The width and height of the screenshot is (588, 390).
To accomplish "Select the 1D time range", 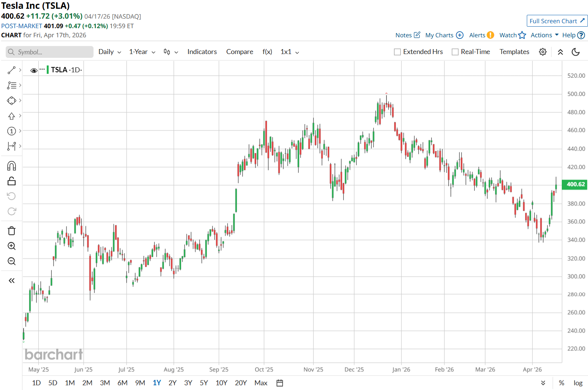I will tap(36, 383).
